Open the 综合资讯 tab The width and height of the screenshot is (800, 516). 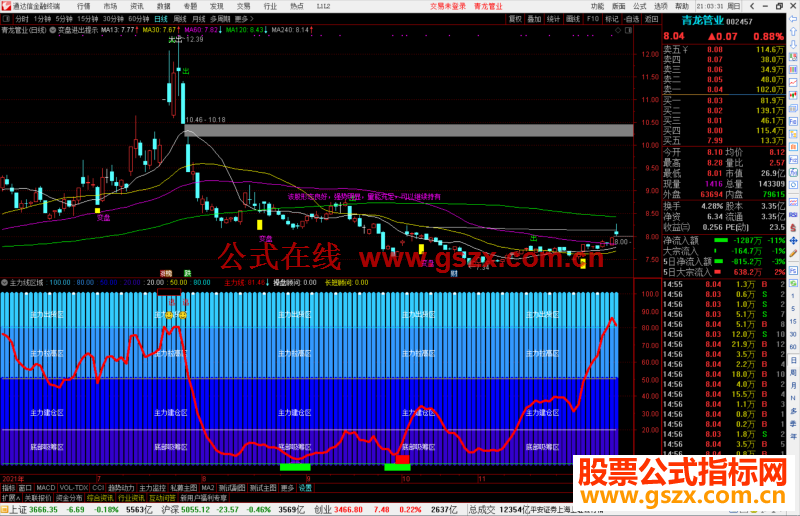[101, 498]
